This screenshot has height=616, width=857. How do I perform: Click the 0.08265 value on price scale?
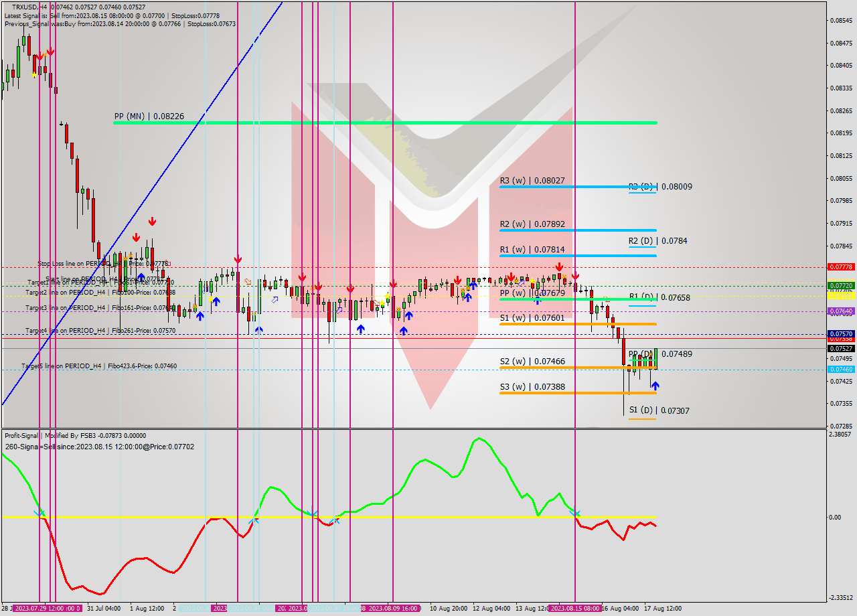841,110
